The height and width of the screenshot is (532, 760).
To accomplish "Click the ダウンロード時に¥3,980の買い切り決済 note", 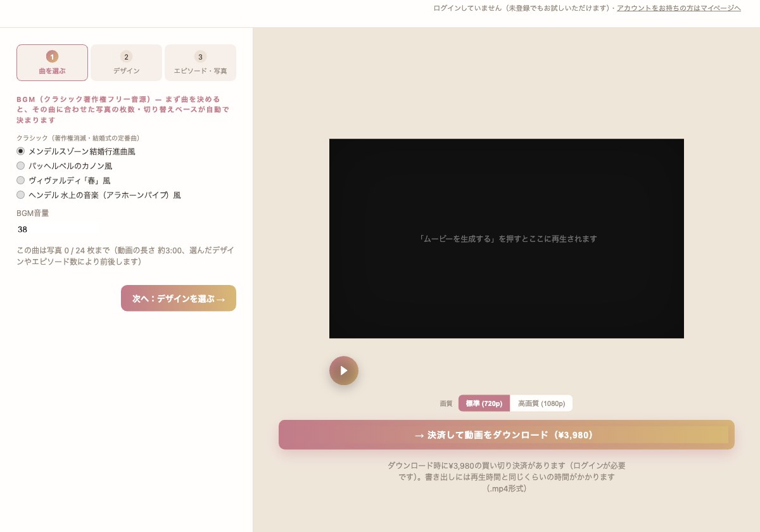I will pos(507,477).
